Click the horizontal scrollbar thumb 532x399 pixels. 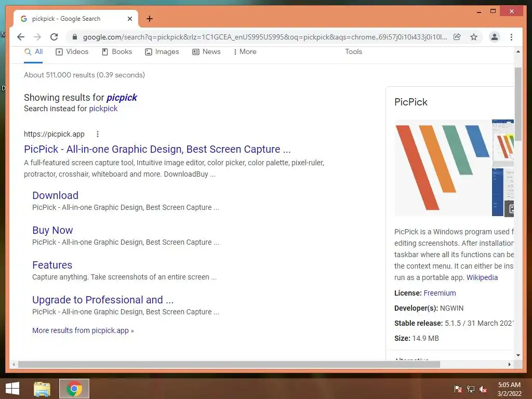229,364
